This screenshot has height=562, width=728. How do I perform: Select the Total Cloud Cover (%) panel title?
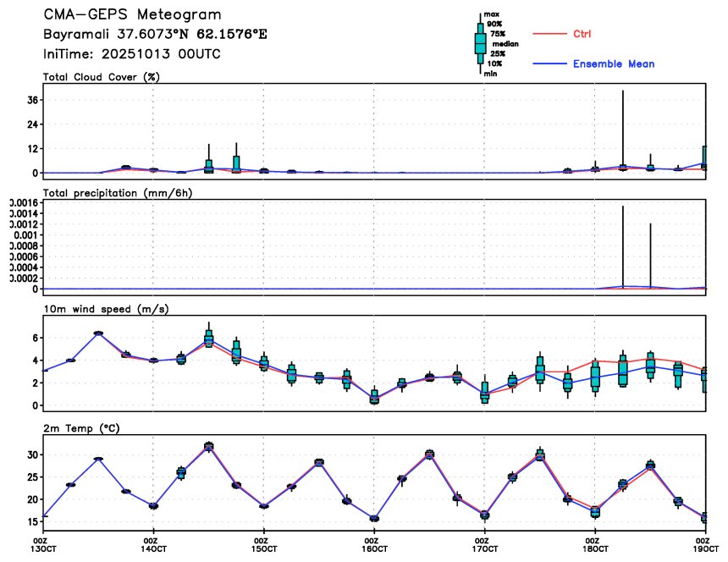coord(102,77)
